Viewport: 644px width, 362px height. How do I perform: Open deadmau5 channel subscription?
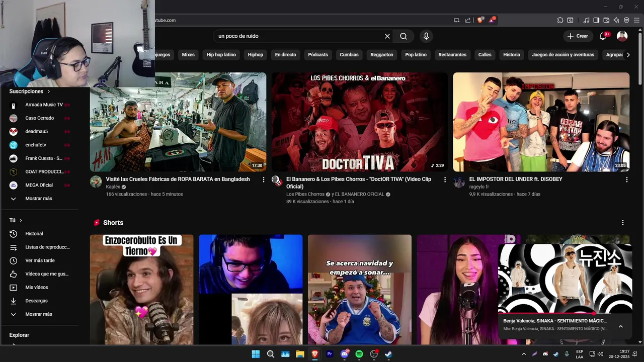tap(40, 131)
